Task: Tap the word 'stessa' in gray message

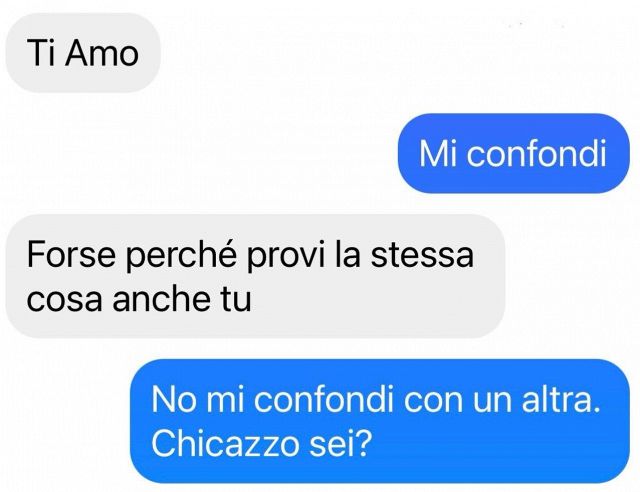Action: pyautogui.click(x=422, y=254)
